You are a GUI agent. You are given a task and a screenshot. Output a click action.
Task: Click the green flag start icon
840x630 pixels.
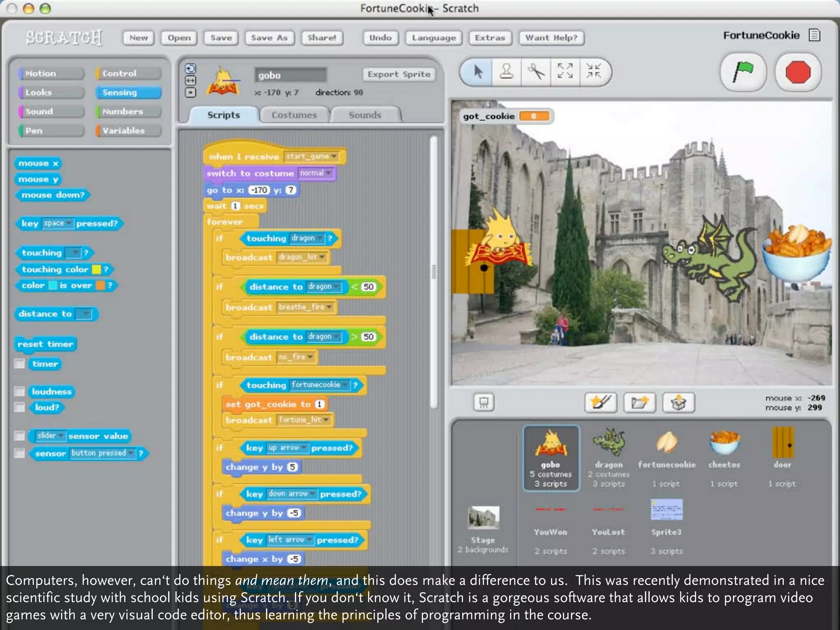(x=743, y=72)
